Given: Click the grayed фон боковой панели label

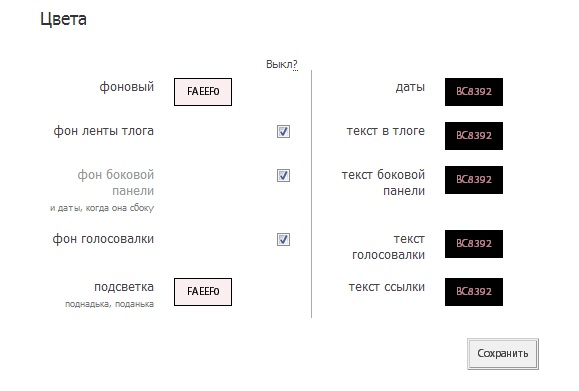Looking at the screenshot, I should click(x=116, y=182).
